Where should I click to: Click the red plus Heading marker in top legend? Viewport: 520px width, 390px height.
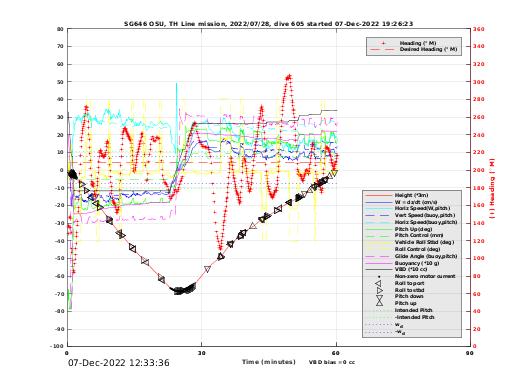coord(383,43)
